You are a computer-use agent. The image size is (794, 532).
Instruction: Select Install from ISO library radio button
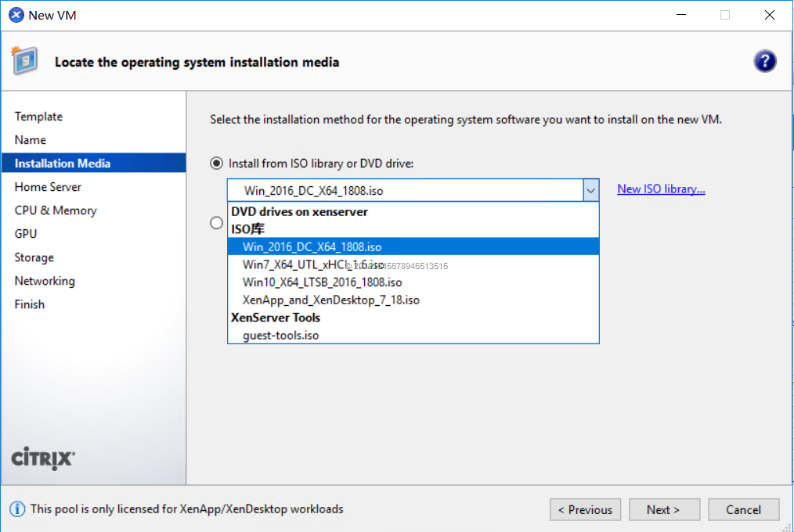[217, 164]
